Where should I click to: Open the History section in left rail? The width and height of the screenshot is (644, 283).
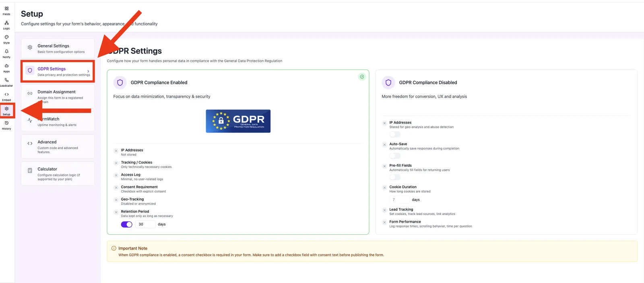click(x=6, y=125)
